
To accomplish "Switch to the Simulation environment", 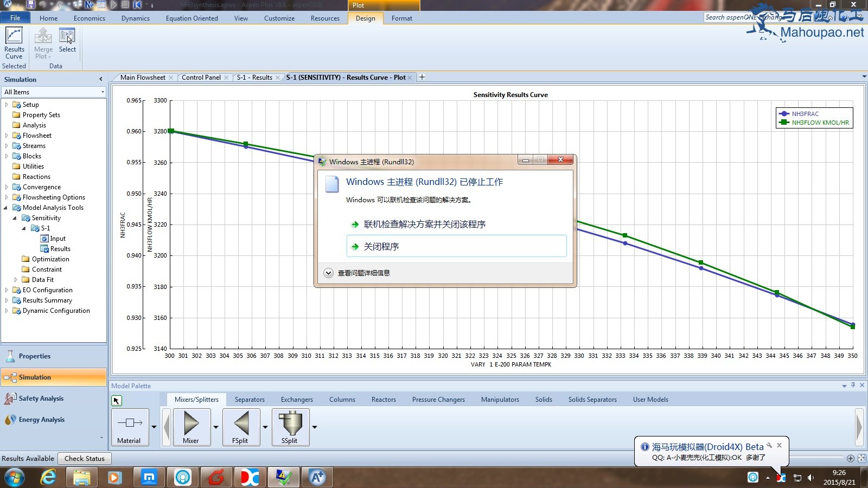I will pyautogui.click(x=54, y=377).
